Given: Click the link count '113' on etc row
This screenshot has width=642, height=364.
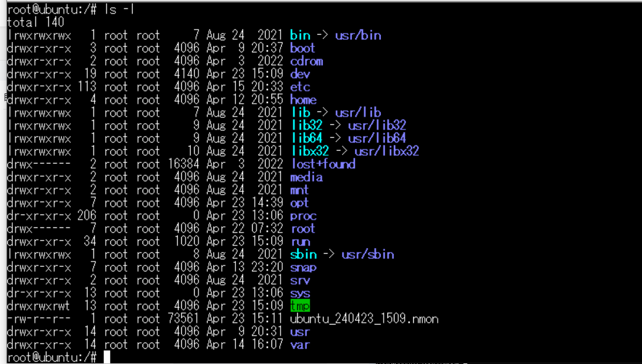Looking at the screenshot, I should point(87,87).
